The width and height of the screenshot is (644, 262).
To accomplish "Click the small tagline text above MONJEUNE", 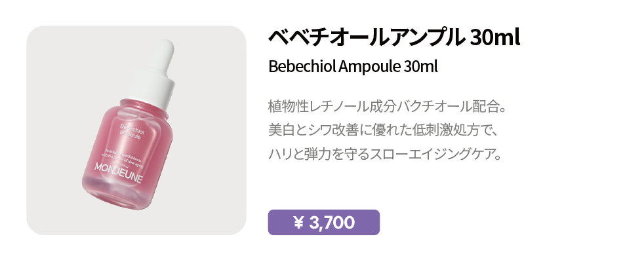I will [128, 148].
